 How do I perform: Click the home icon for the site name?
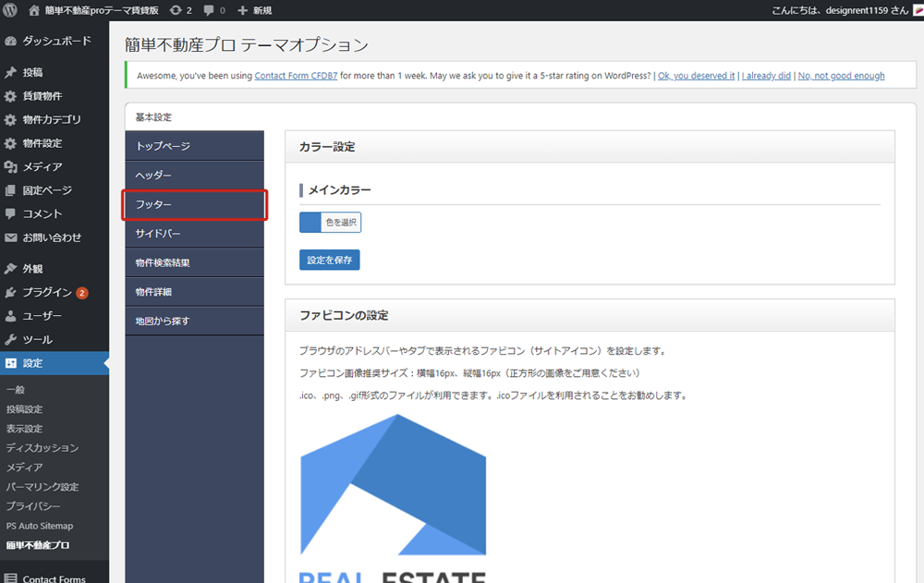coord(35,10)
